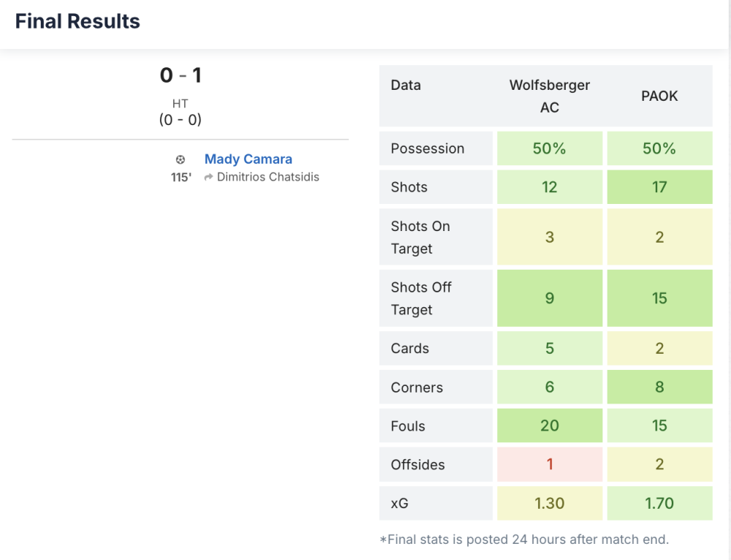Screen dimensions: 731x560
Task: Click Wolfsberger AC possession 50% cell
Action: click(549, 148)
